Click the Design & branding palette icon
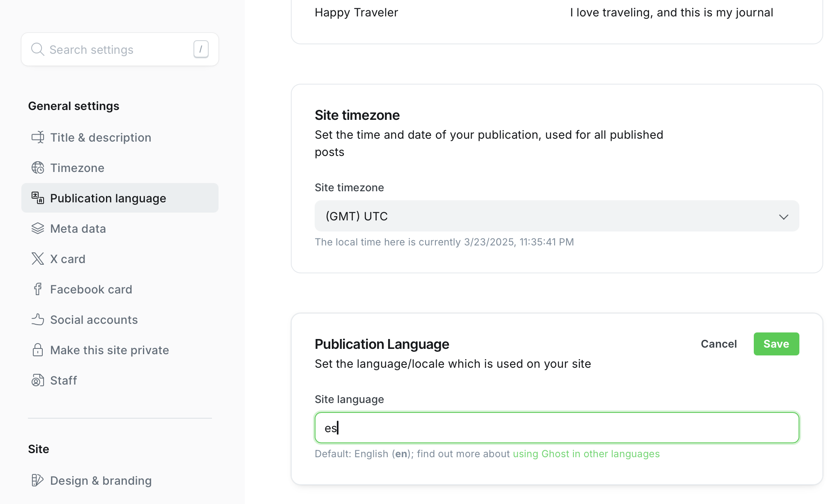This screenshot has width=838, height=504. (38, 480)
